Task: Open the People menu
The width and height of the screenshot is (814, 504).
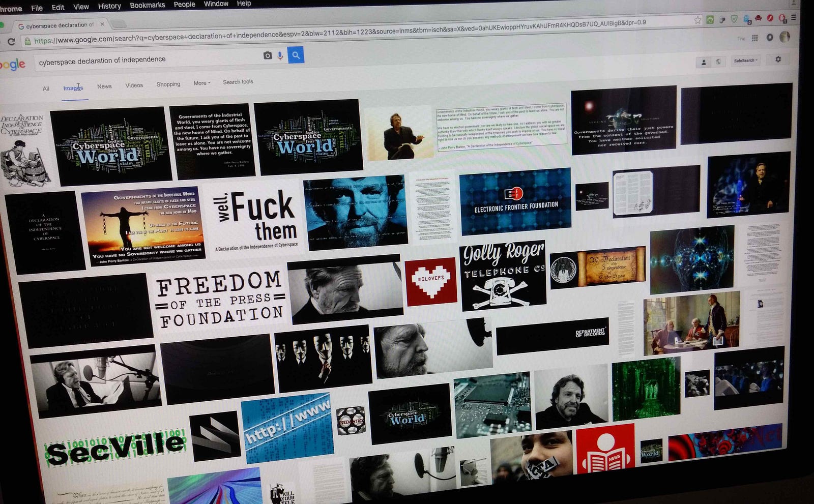Action: pos(184,4)
